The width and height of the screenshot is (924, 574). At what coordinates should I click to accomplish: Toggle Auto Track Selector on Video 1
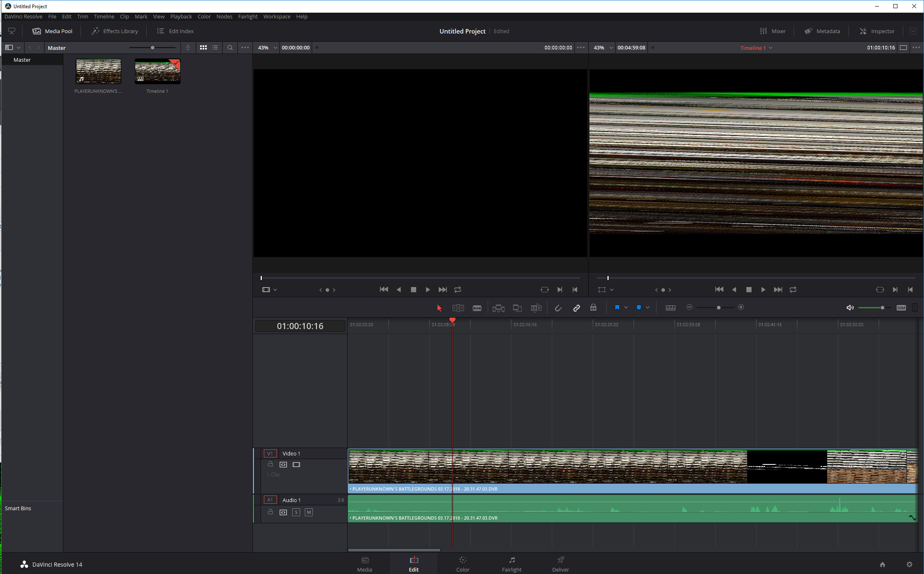point(283,464)
